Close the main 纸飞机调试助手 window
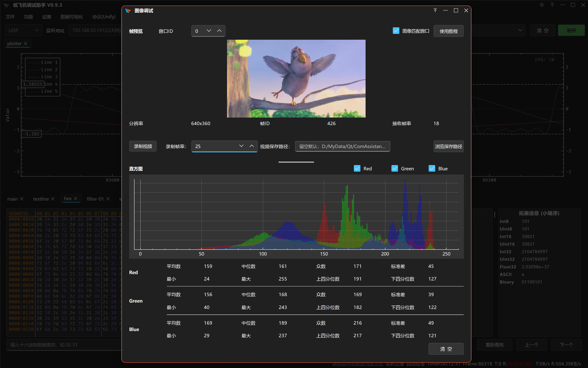This screenshot has width=588, height=368. pos(583,5)
